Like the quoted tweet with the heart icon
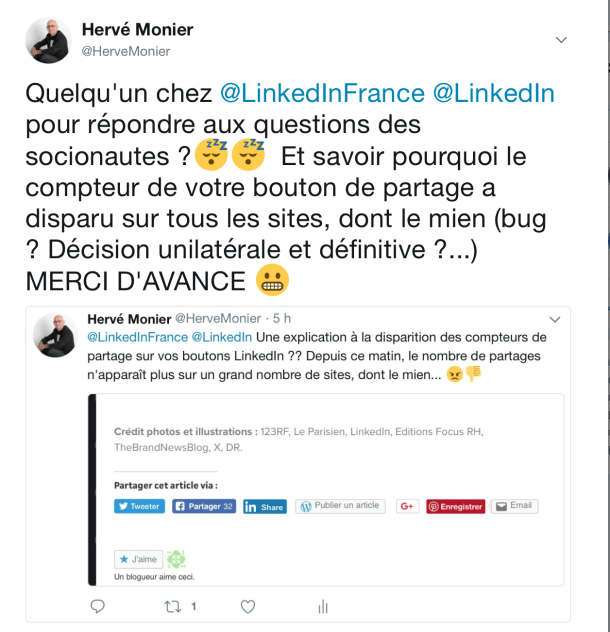610x632 pixels. [x=248, y=607]
